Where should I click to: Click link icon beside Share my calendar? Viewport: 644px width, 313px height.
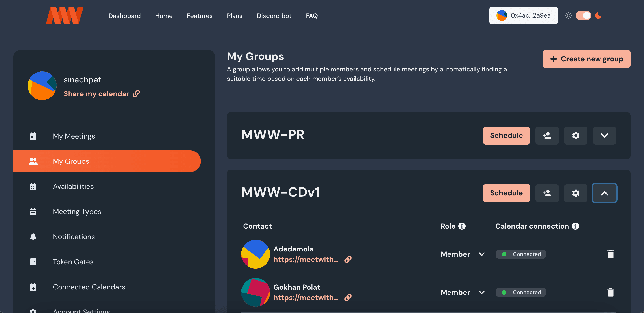coord(136,94)
